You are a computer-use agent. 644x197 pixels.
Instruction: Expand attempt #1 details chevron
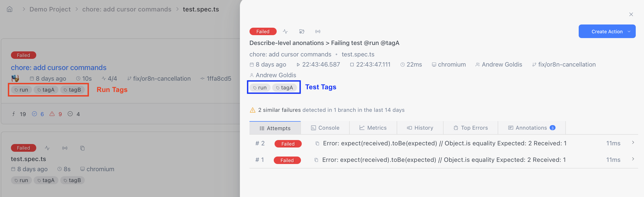click(x=633, y=159)
